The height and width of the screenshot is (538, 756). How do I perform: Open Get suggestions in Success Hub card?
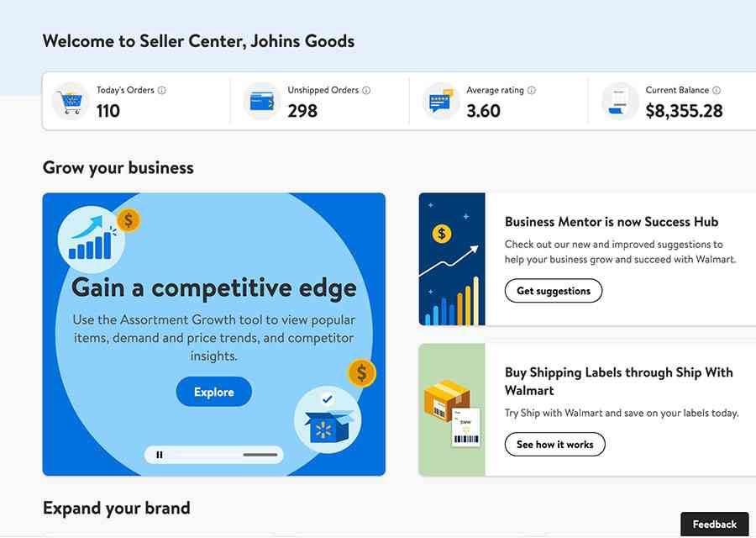click(x=553, y=291)
